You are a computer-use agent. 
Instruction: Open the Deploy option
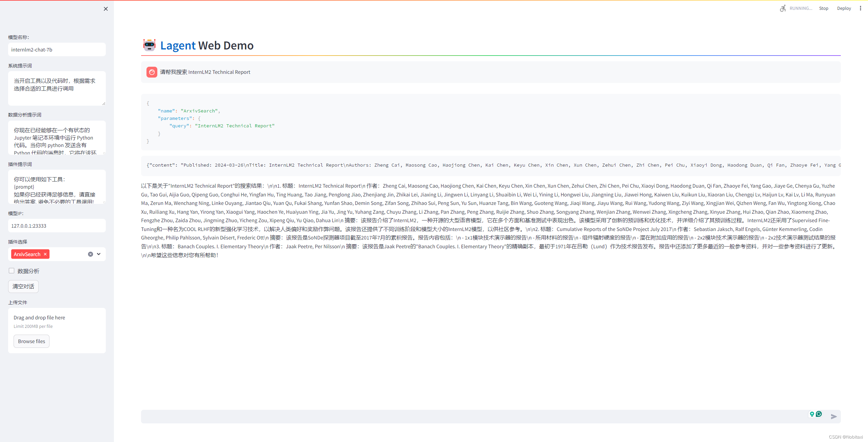(844, 8)
